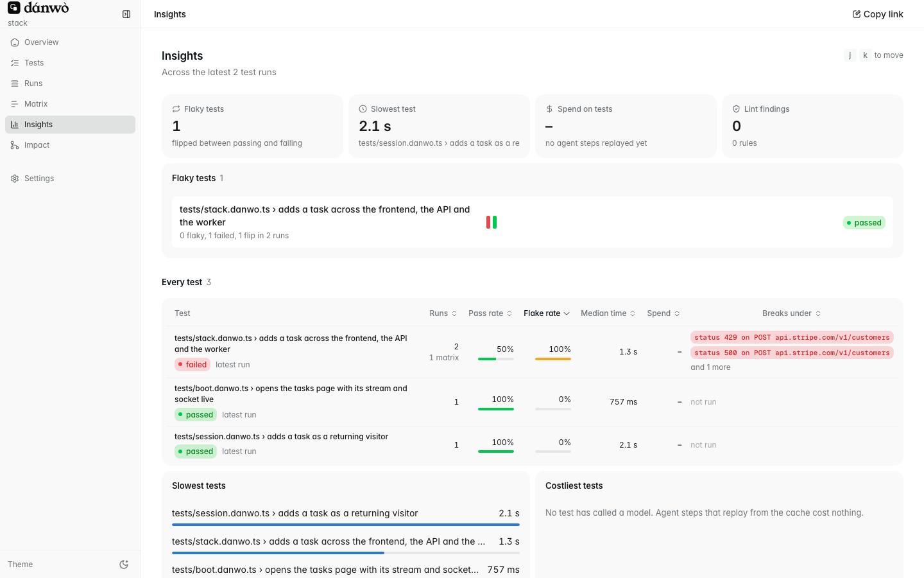Click the Runs stack icon

point(15,83)
